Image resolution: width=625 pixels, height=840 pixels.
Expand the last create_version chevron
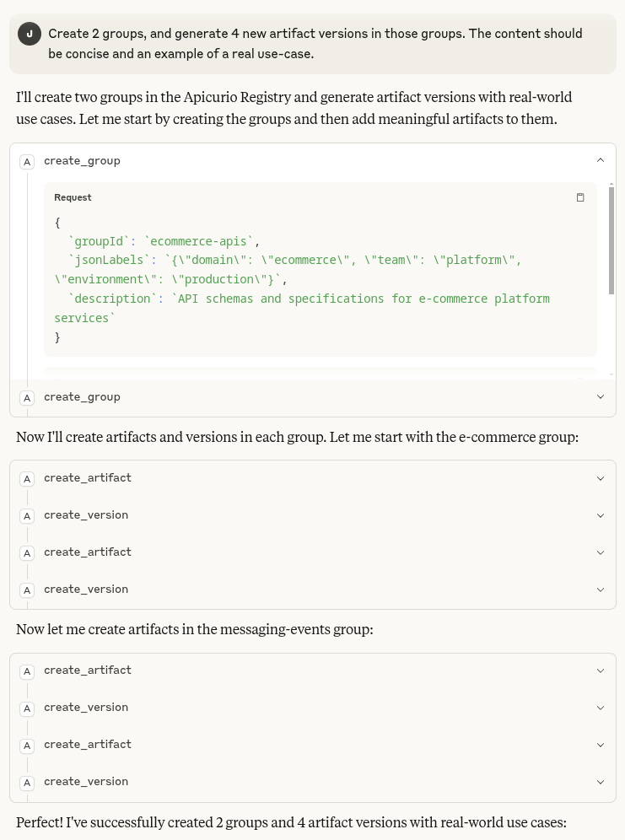coord(601,782)
